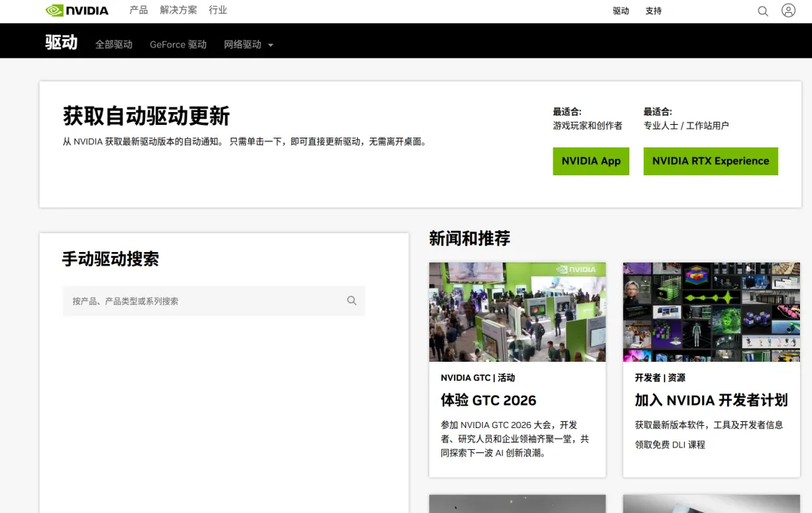Expand the 网络驱动 dropdown arrow
812x513 pixels.
271,45
